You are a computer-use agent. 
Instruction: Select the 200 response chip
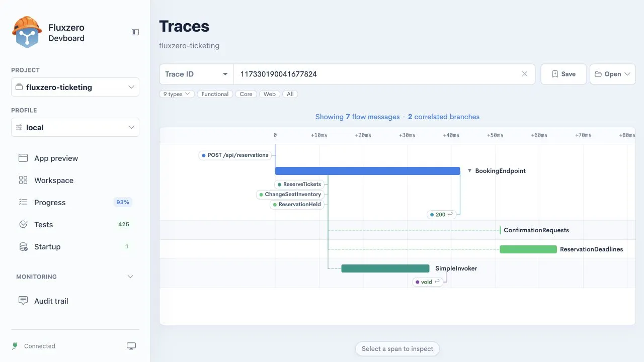[442, 215]
